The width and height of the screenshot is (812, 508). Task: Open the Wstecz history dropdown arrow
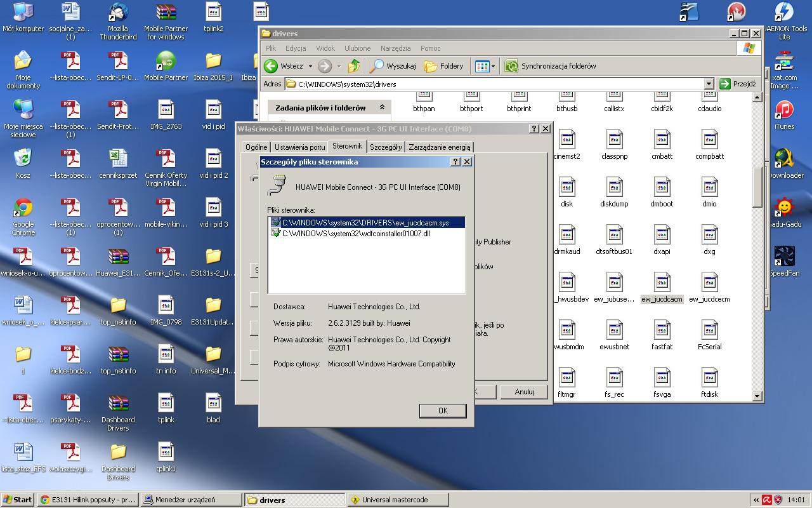pyautogui.click(x=310, y=66)
